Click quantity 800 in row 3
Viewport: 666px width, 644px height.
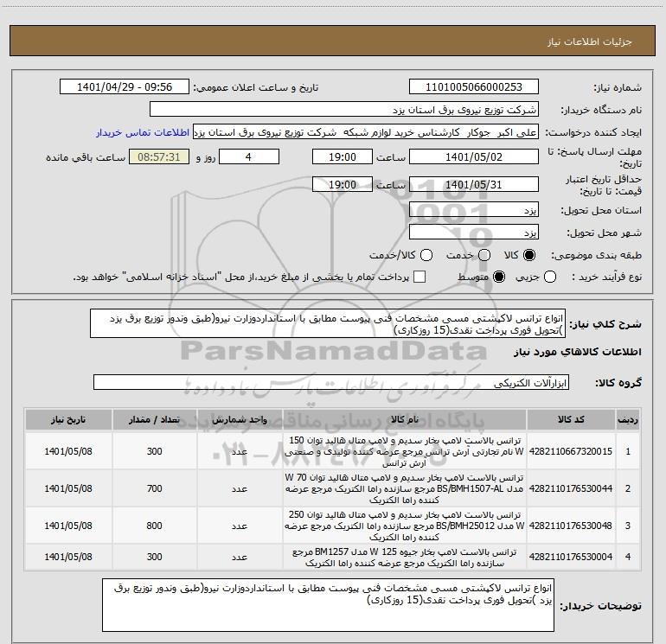click(155, 526)
